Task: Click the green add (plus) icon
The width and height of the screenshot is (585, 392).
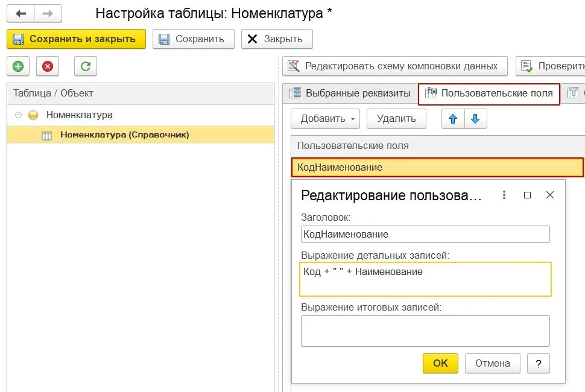Action: (x=17, y=66)
